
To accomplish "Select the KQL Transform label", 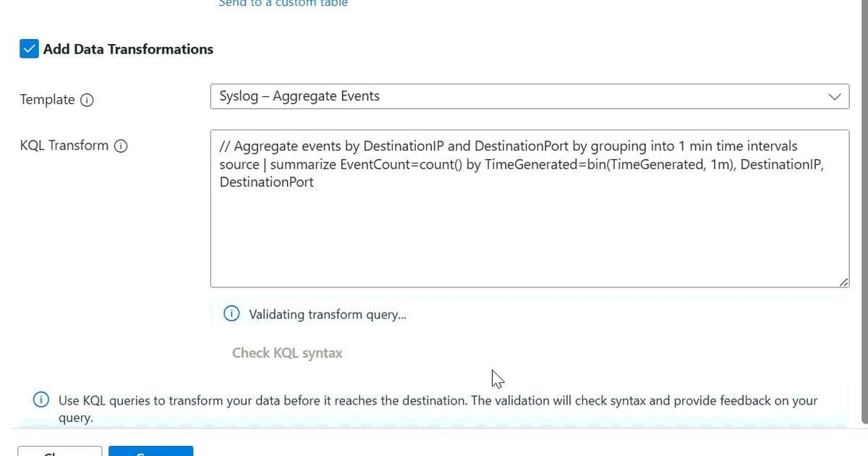I will pos(64,145).
